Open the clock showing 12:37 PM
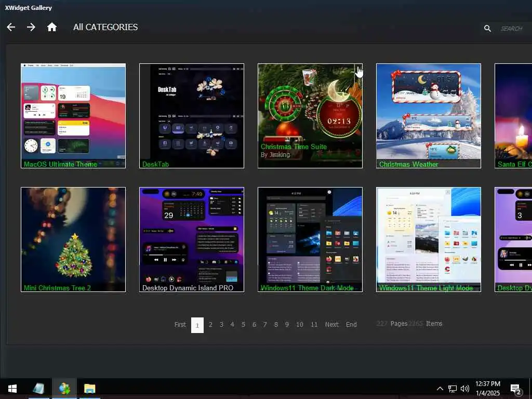 487,388
